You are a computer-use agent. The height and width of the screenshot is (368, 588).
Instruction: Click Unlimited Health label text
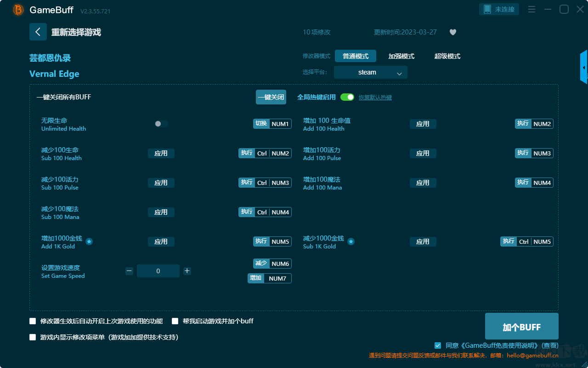[63, 129]
